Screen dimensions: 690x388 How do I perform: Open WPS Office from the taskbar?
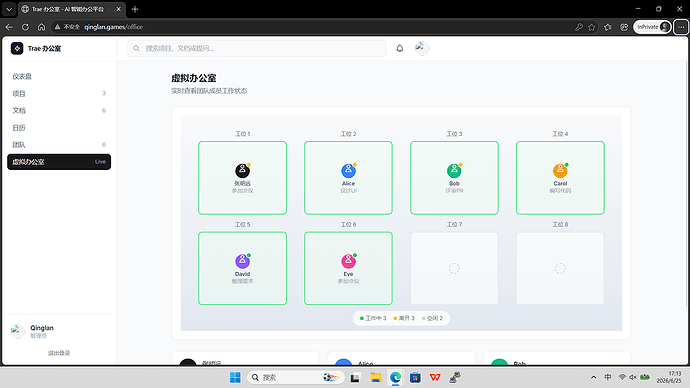[x=435, y=377]
